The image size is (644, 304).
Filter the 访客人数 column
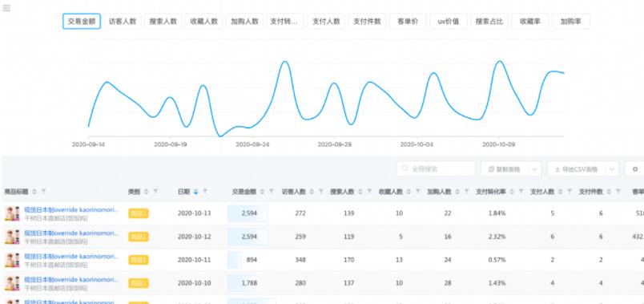pos(320,192)
